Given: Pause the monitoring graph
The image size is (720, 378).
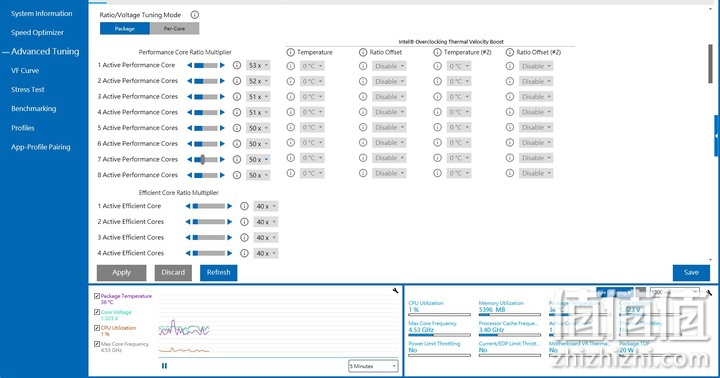Looking at the screenshot, I should (x=164, y=366).
